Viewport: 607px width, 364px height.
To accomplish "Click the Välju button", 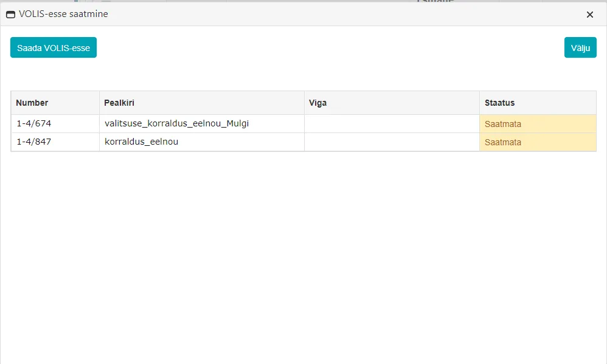I will [580, 47].
